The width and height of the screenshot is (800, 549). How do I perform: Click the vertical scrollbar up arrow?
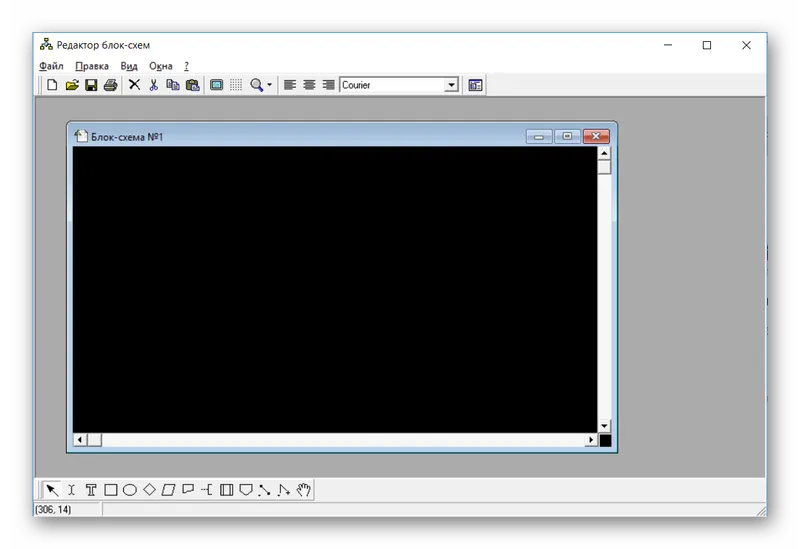[x=604, y=153]
